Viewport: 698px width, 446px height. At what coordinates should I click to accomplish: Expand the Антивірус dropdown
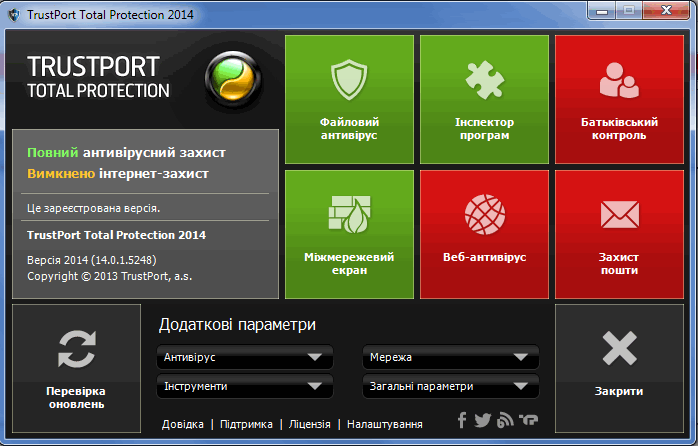pos(245,357)
